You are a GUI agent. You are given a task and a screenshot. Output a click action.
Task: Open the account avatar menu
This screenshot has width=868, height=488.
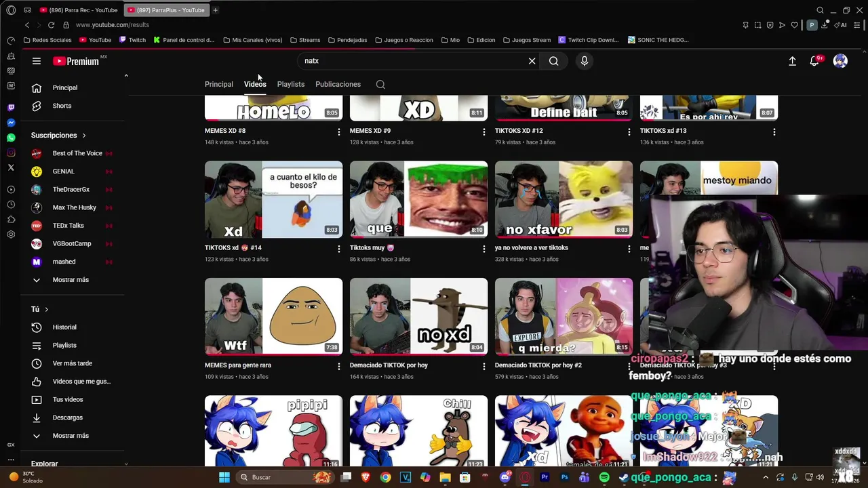840,61
